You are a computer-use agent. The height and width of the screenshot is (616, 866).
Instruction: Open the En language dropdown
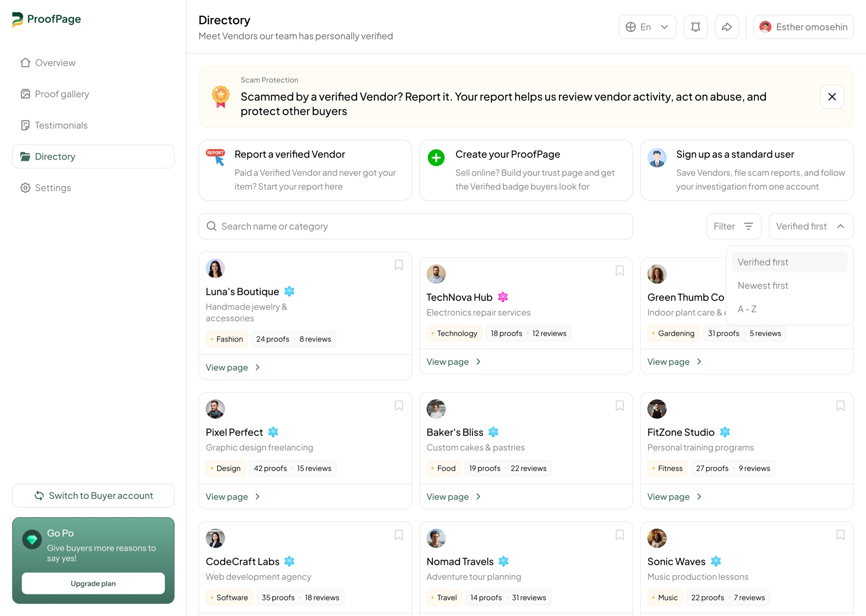(x=648, y=27)
